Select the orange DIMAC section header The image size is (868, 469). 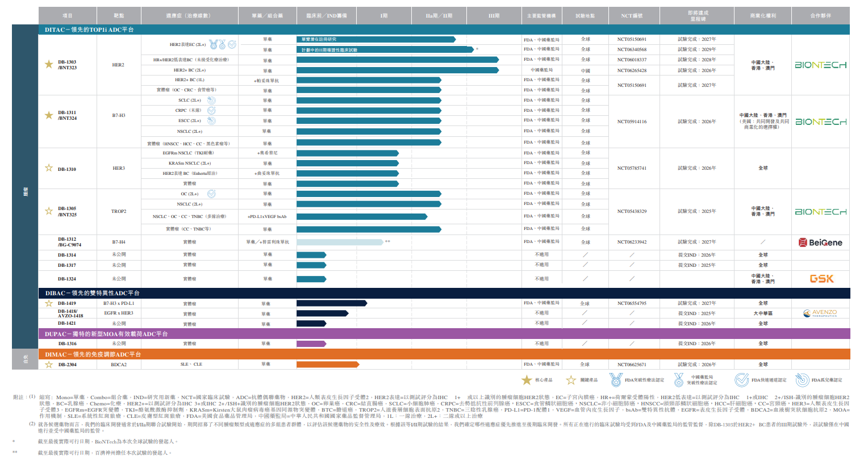[x=444, y=354]
